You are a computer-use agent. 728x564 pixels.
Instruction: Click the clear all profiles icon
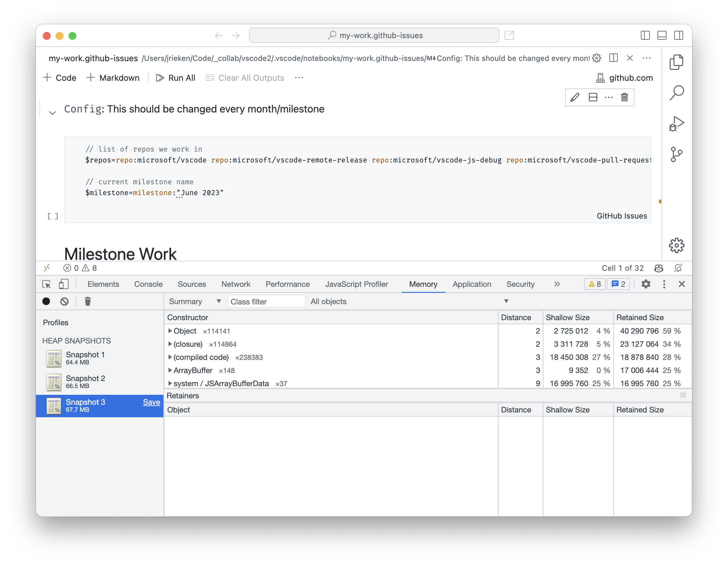[64, 301]
